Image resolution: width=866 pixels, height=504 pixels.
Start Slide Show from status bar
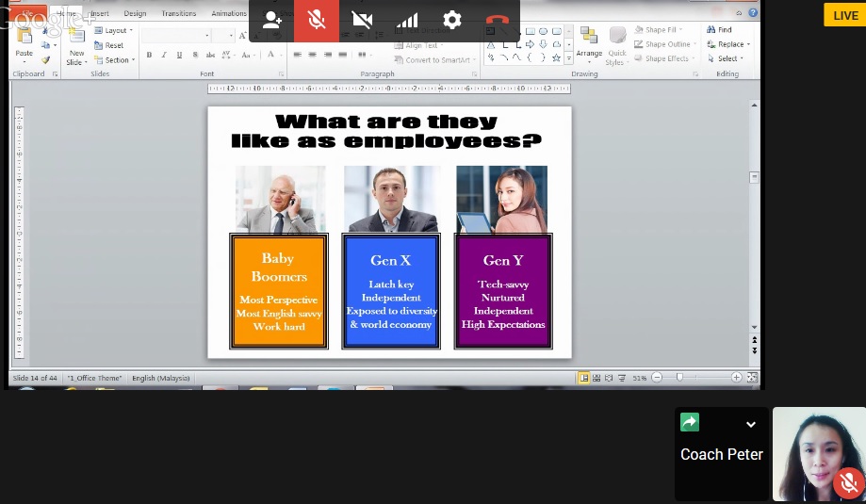coord(622,378)
